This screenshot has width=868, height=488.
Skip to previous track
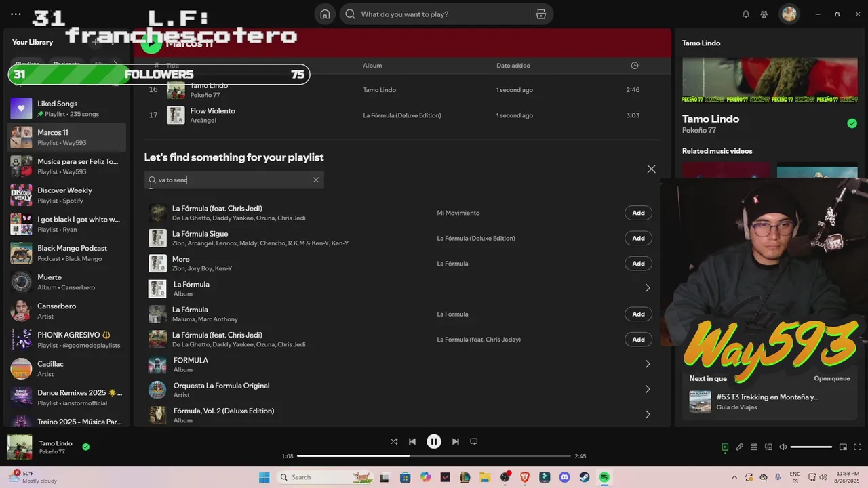(412, 441)
